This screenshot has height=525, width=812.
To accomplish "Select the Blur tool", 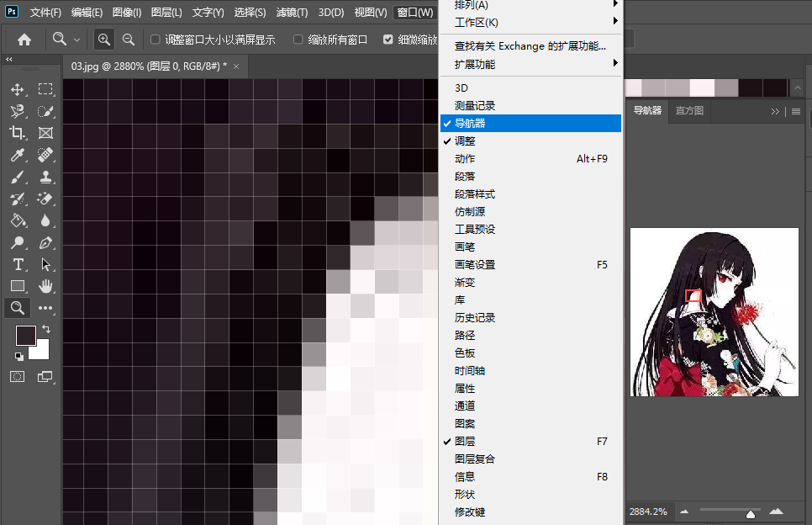I will pyautogui.click(x=45, y=220).
